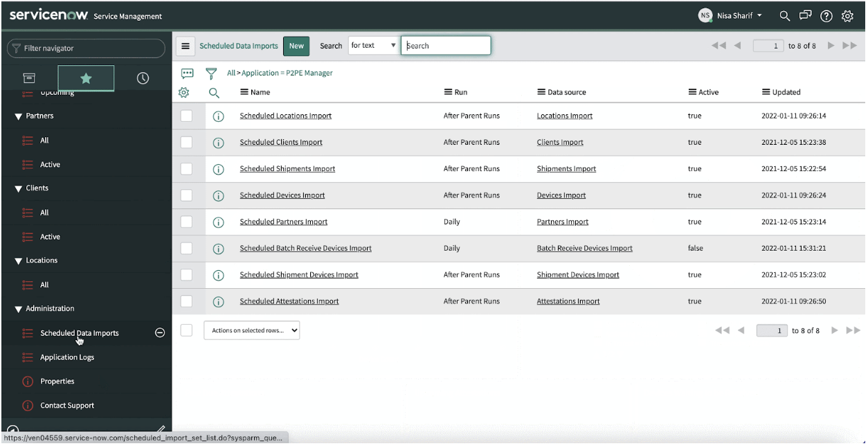Click the help question mark icon
868x446 pixels.
point(826,16)
